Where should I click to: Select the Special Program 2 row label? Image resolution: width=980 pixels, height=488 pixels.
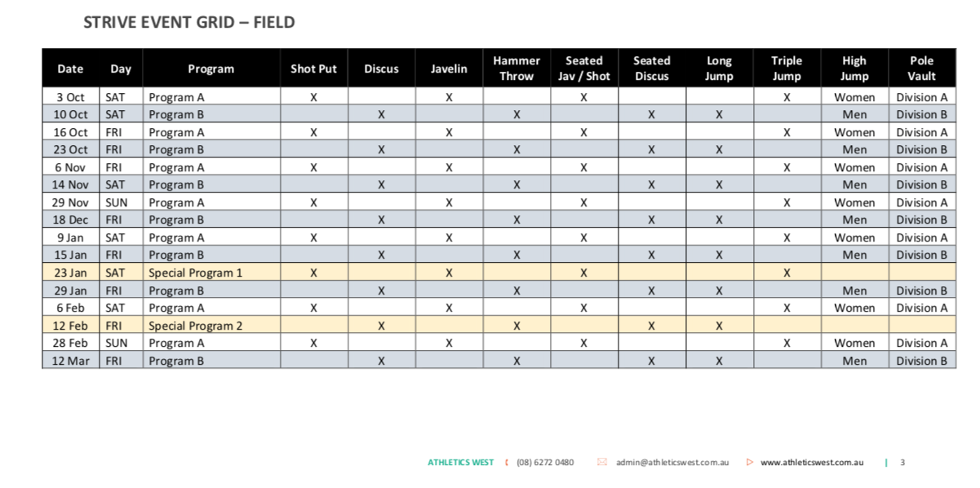(195, 326)
